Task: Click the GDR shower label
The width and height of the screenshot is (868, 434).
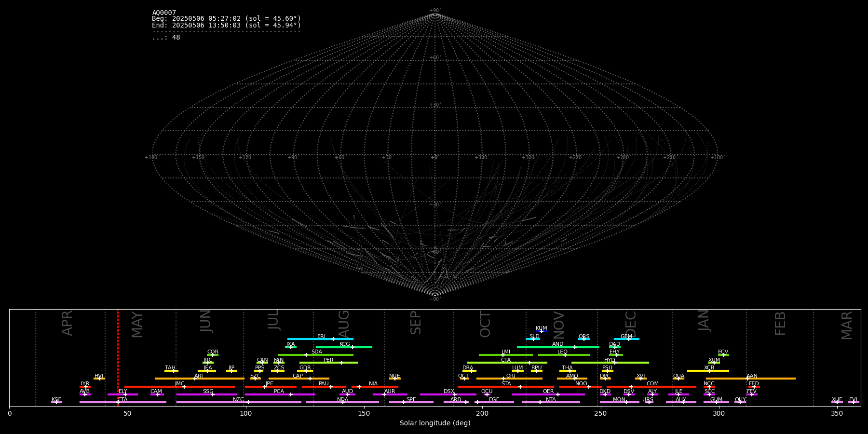Action: 305,368
